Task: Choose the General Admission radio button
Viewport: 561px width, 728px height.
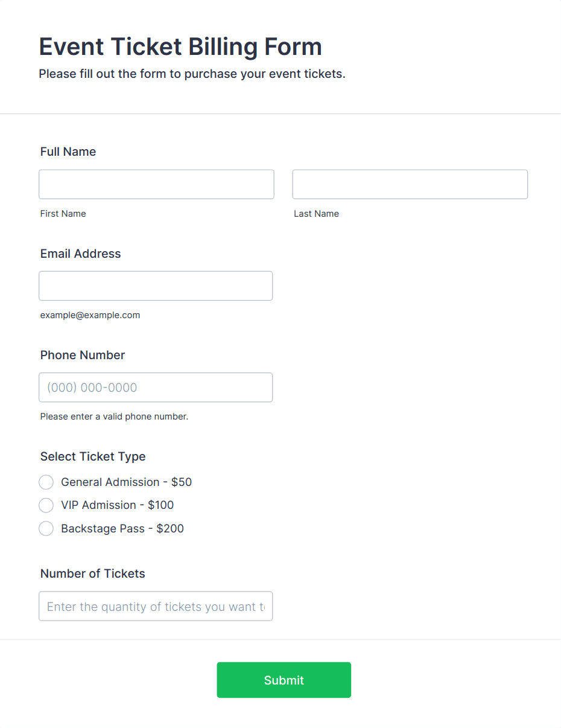Action: [46, 482]
